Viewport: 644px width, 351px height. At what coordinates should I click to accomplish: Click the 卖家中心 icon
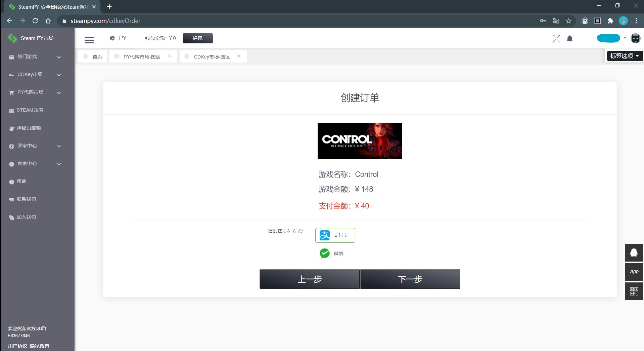(11, 164)
